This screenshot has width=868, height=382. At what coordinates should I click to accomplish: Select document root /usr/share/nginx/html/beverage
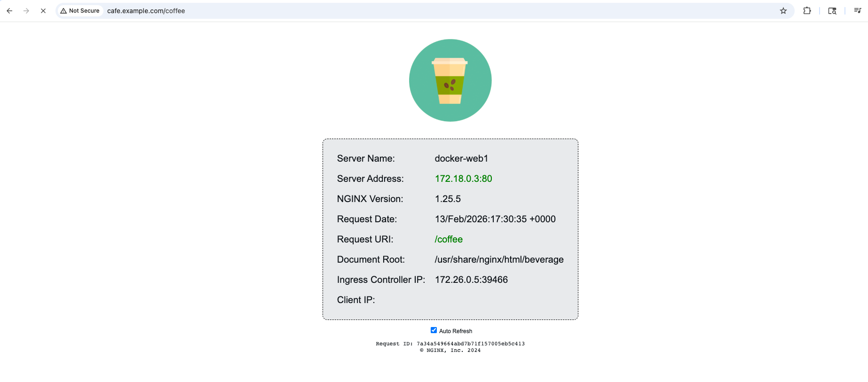coord(499,259)
